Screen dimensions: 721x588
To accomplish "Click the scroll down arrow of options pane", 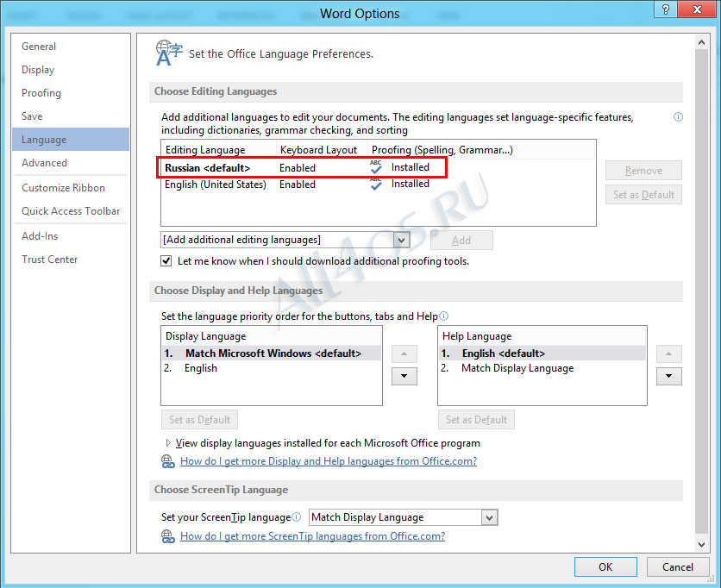I will tap(701, 544).
